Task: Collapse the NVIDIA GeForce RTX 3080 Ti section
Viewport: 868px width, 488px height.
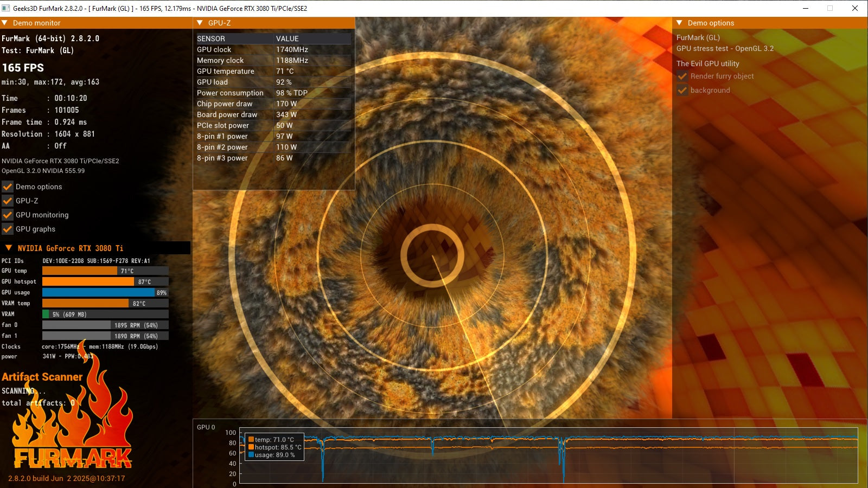Action: (x=9, y=248)
